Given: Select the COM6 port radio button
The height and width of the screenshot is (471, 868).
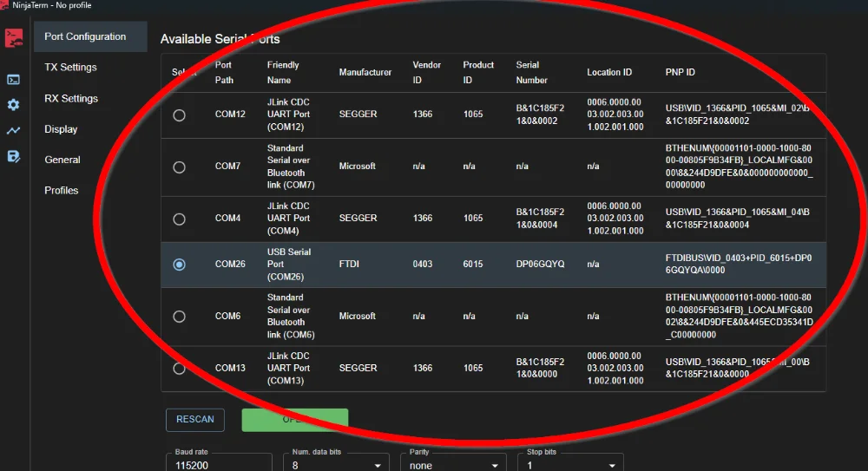Looking at the screenshot, I should point(179,317).
